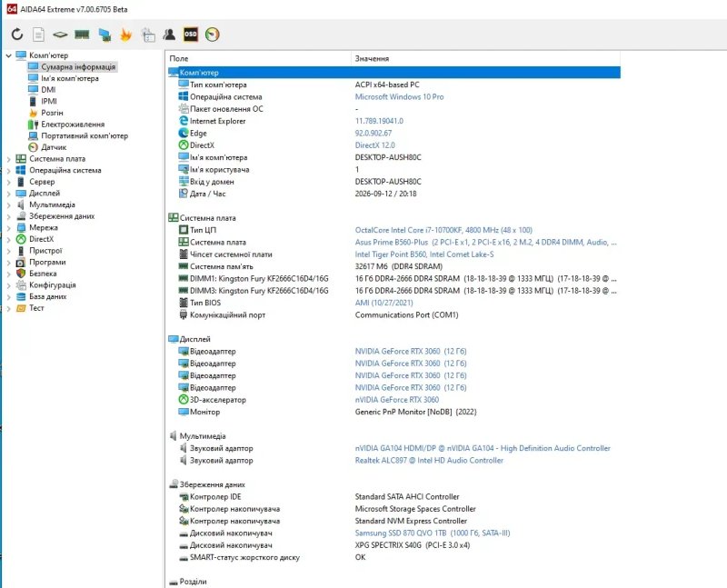Open the Asus Prime B560-Plus link
Screen dimensions: 727x588
coord(485,242)
